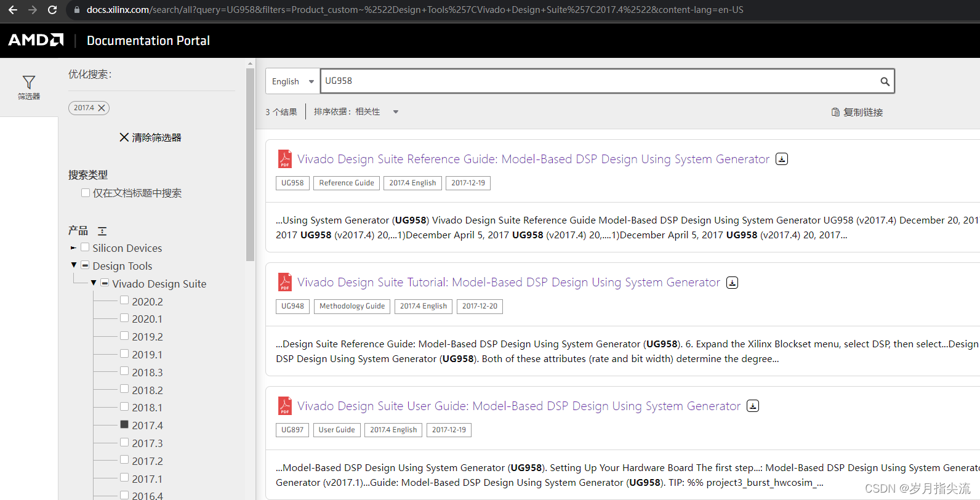The width and height of the screenshot is (980, 500).
Task: Click the UG958 tag
Action: coord(292,183)
